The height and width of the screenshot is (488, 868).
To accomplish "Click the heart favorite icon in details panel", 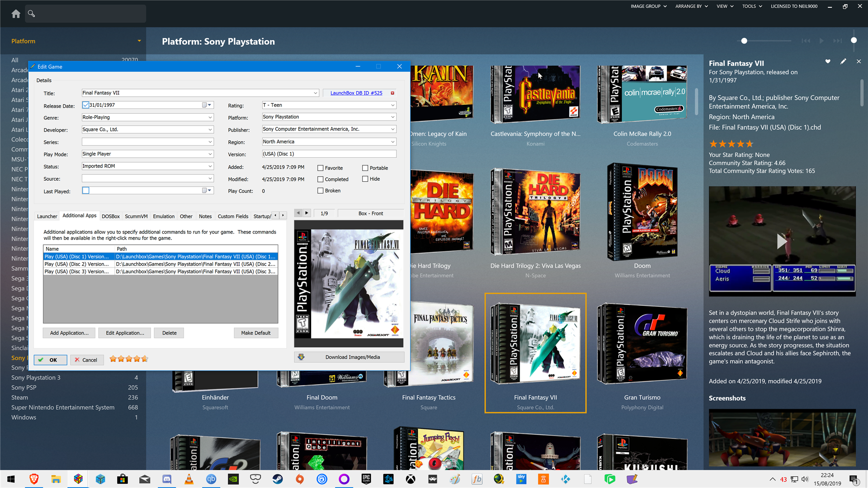I will tap(828, 61).
